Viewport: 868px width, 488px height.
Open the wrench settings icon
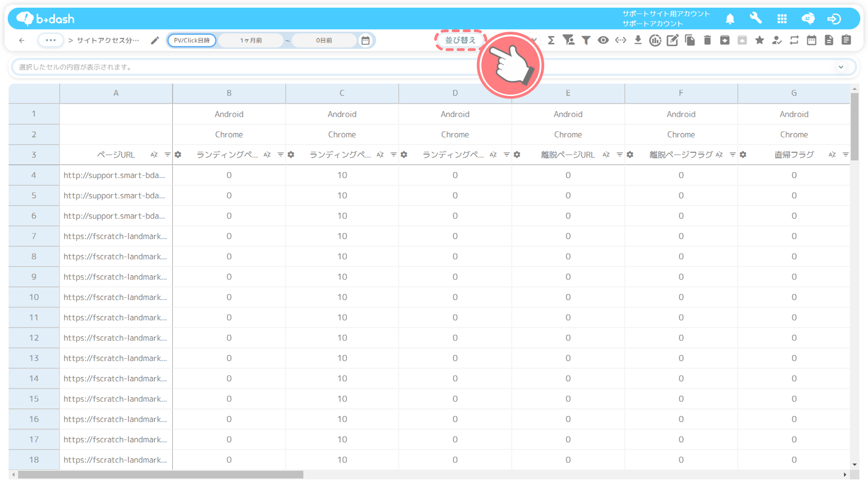755,18
